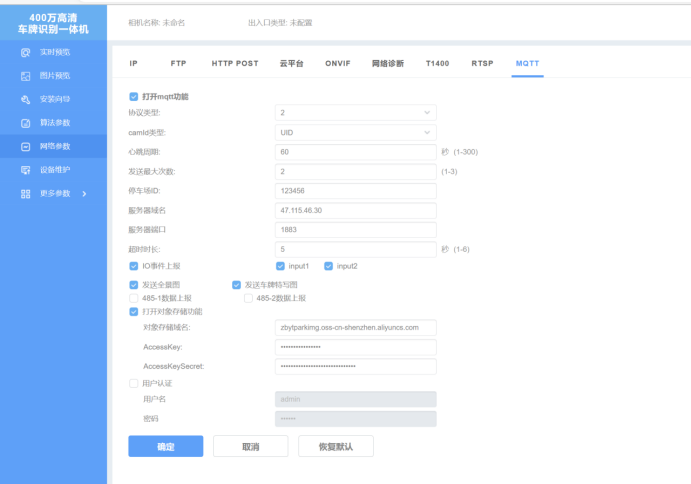The height and width of the screenshot is (484, 691).
Task: Switch to the 云平台 tab
Action: tap(291, 63)
